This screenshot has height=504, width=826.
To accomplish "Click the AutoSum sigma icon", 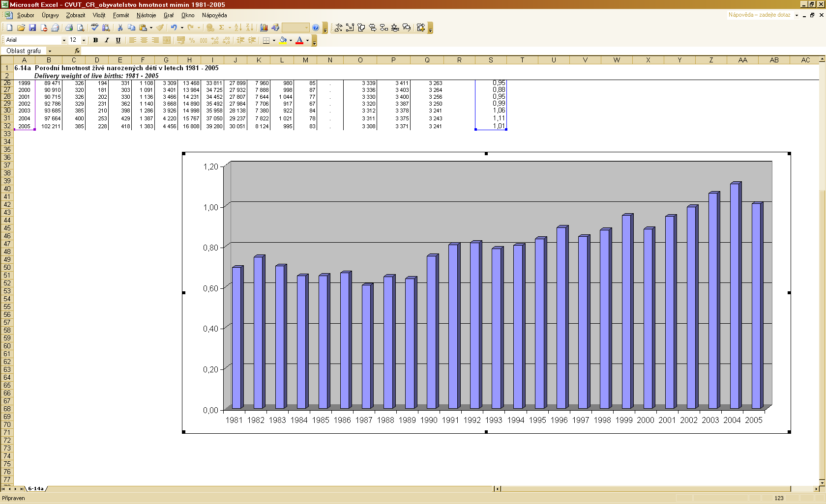I will click(x=221, y=28).
